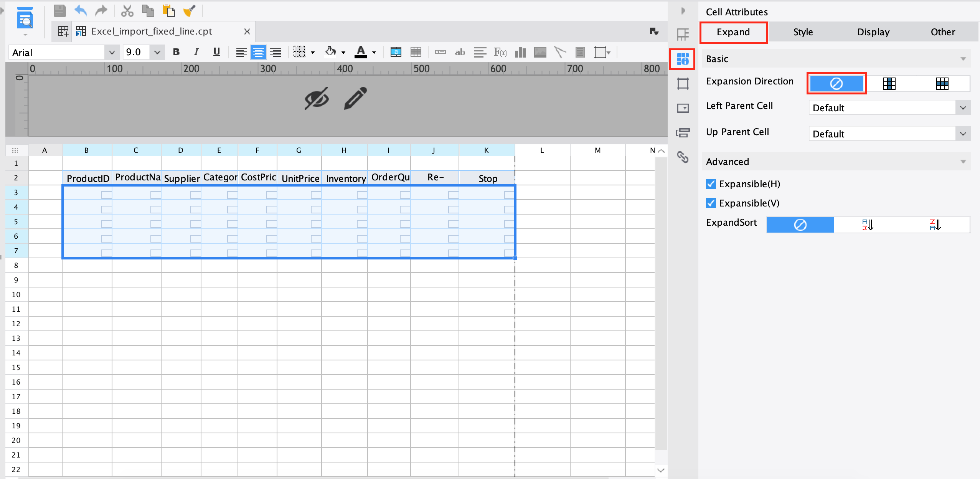Insert a chart using the bar chart icon

coord(520,52)
